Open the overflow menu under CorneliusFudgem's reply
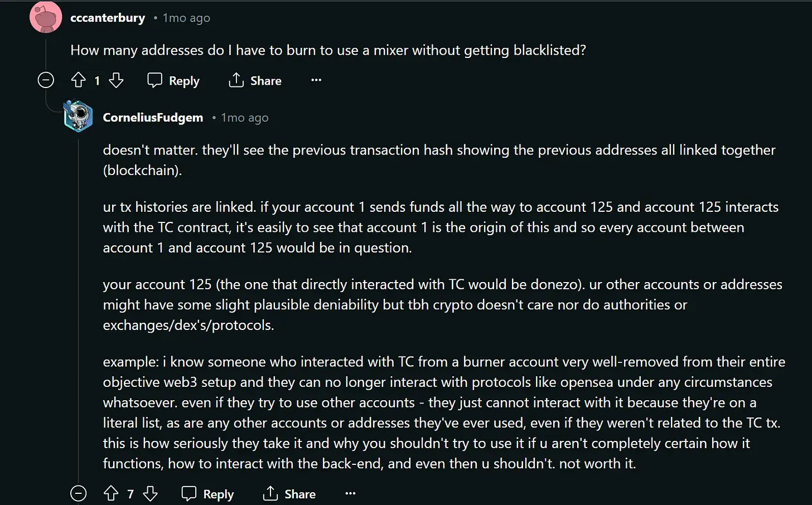This screenshot has width=812, height=505. click(350, 494)
